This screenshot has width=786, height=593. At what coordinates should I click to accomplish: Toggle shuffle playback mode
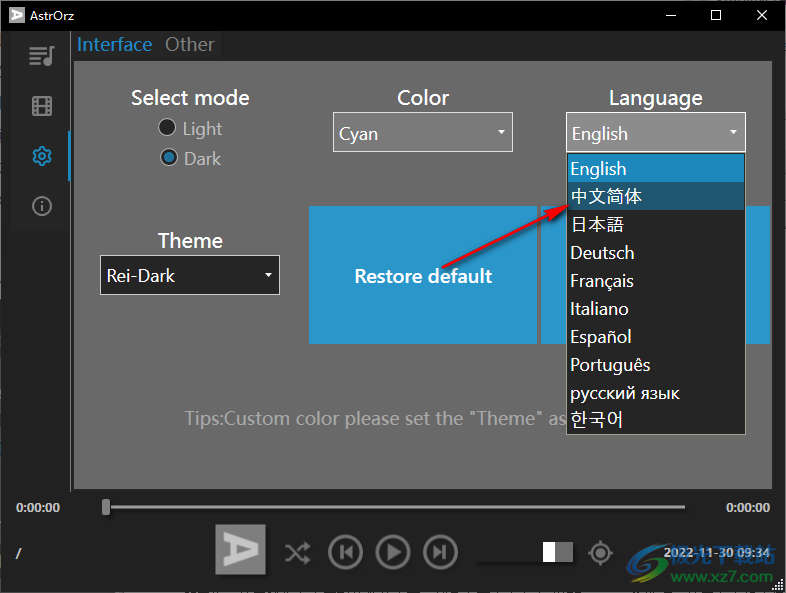point(297,553)
